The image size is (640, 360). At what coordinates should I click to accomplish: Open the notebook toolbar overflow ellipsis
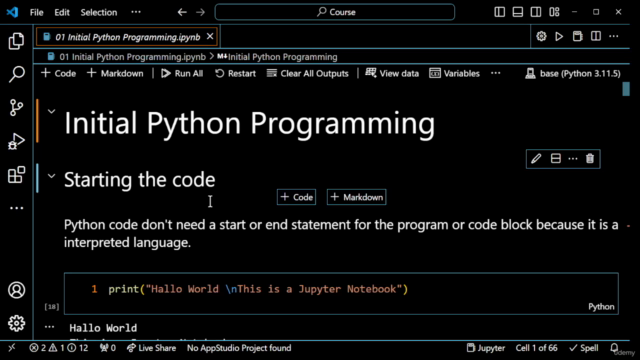[496, 73]
